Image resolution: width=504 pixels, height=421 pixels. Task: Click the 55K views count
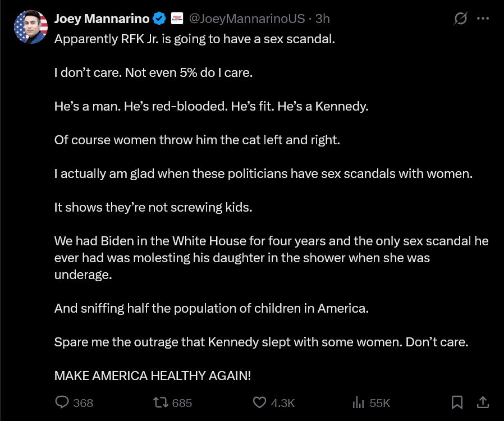coord(379,403)
